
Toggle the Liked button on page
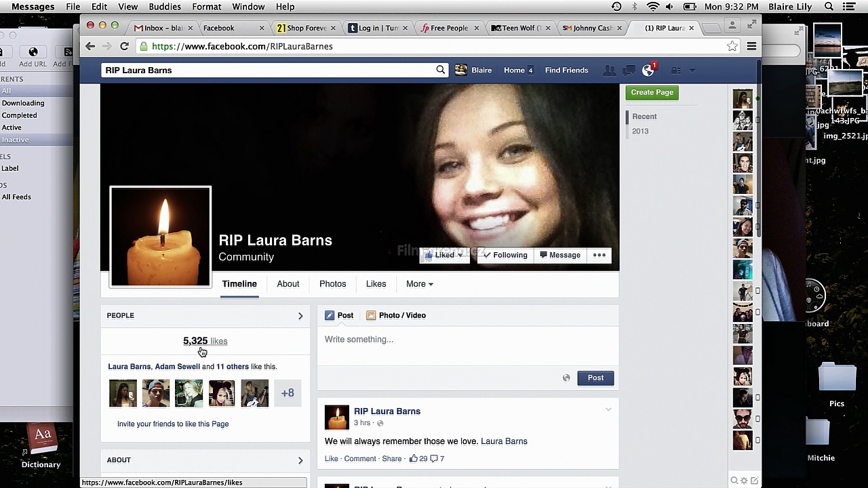[444, 255]
